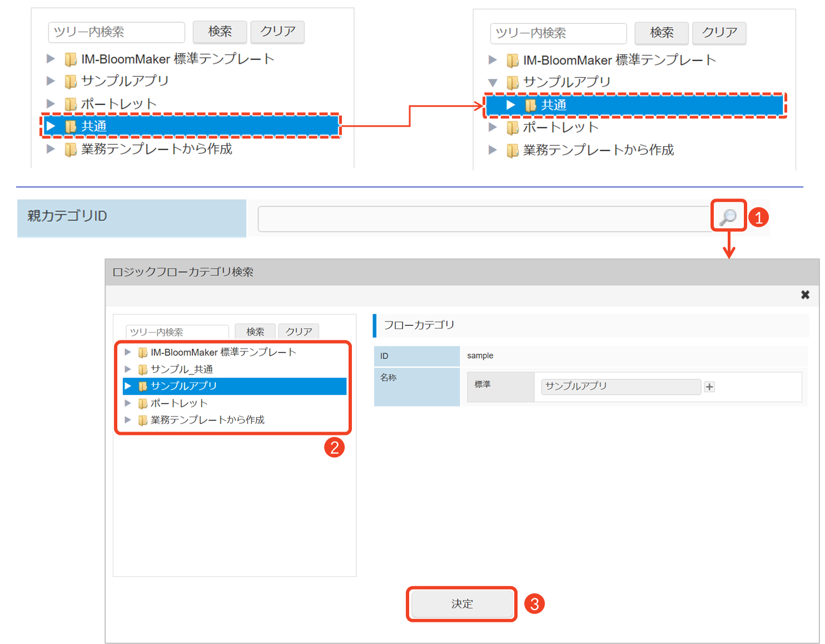Click folder icon of ポートレット in dialog tree
This screenshot has width=825, height=644.
point(143,403)
